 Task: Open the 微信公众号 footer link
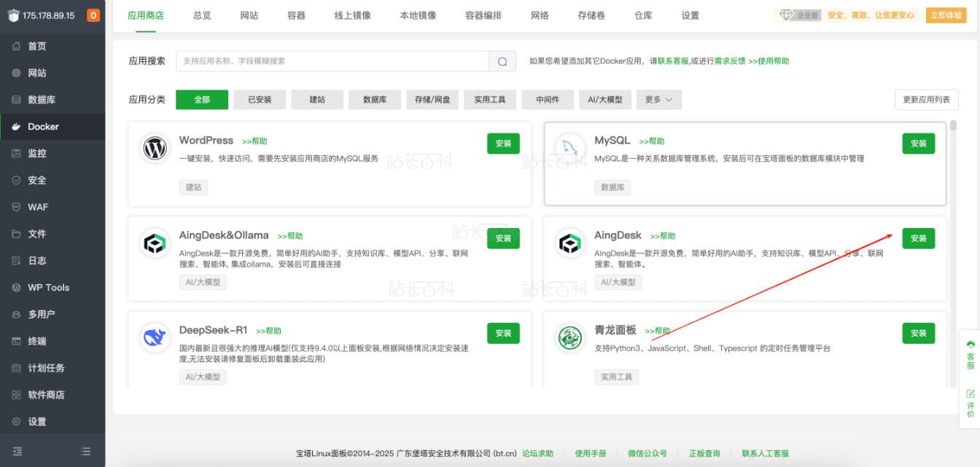tap(647, 453)
